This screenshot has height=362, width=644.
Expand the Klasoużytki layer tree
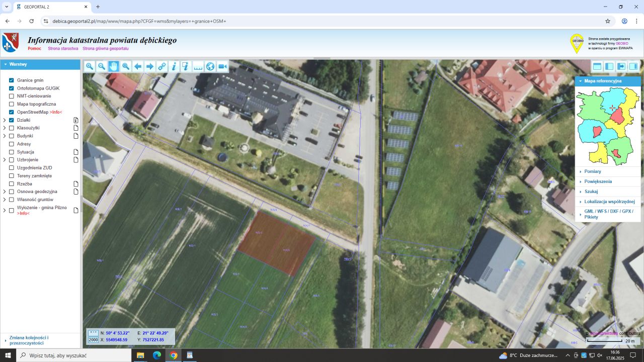[5, 128]
